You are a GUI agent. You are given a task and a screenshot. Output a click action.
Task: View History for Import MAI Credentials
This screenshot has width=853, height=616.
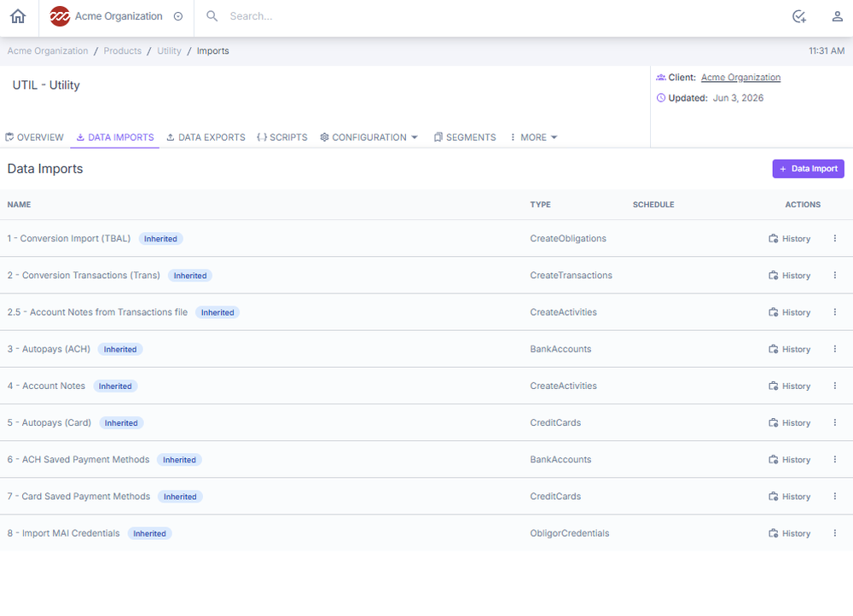pyautogui.click(x=789, y=533)
